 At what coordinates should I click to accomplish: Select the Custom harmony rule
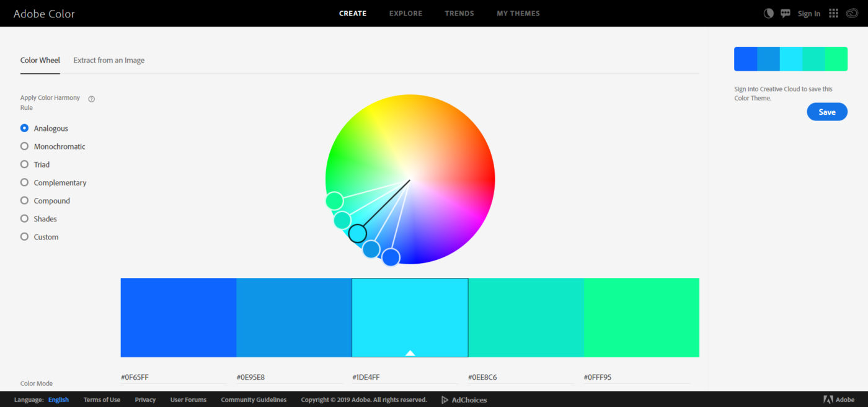coord(24,236)
